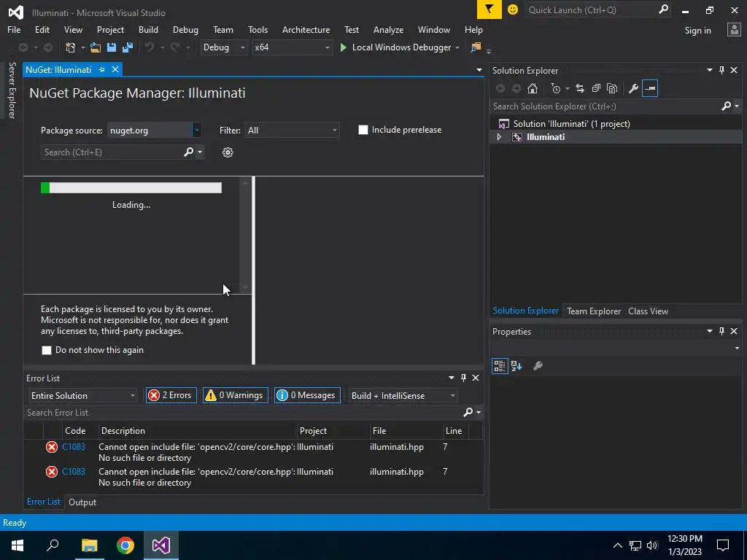
Task: Open the Build + IntelliSense dropdown
Action: pyautogui.click(x=403, y=396)
